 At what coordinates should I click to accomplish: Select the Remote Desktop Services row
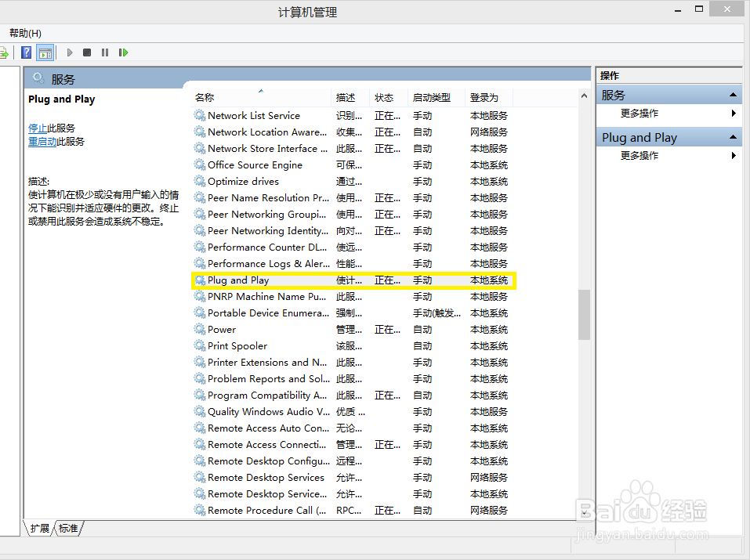click(x=352, y=477)
